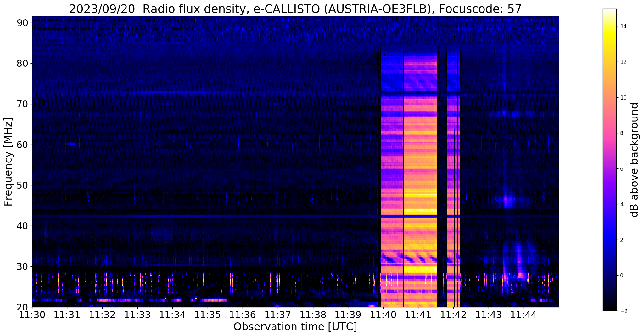Click the 11:37 time tick label
The width and height of the screenshot is (644, 336).
pos(277,315)
